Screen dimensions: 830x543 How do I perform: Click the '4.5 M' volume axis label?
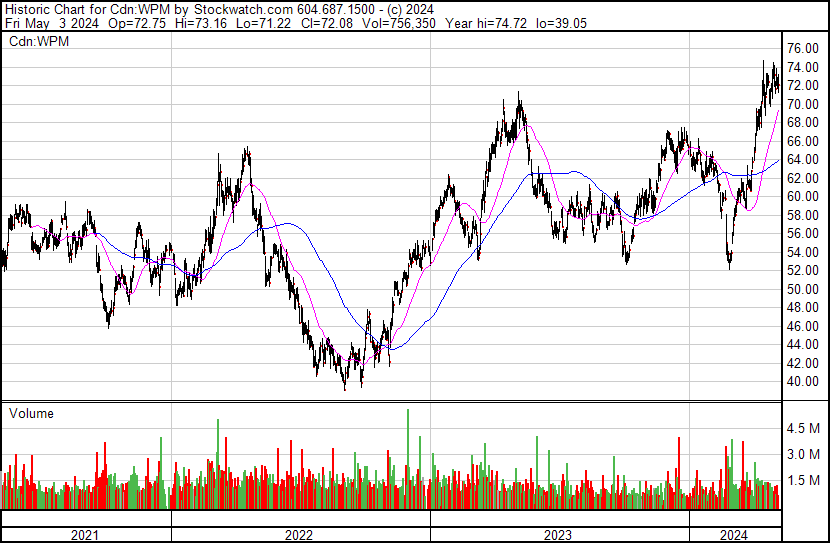click(x=804, y=428)
